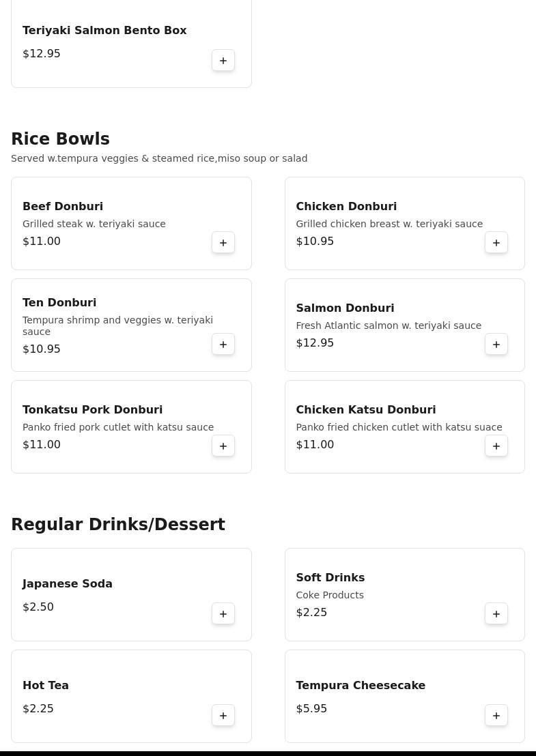Open the Hot Tea item name
Image resolution: width=536 pixels, height=756 pixels.
46,686
